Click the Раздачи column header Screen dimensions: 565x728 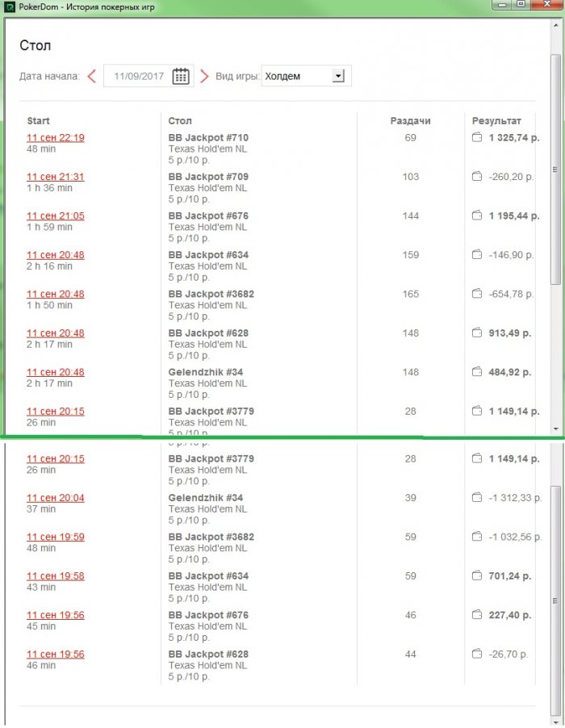coord(410,121)
